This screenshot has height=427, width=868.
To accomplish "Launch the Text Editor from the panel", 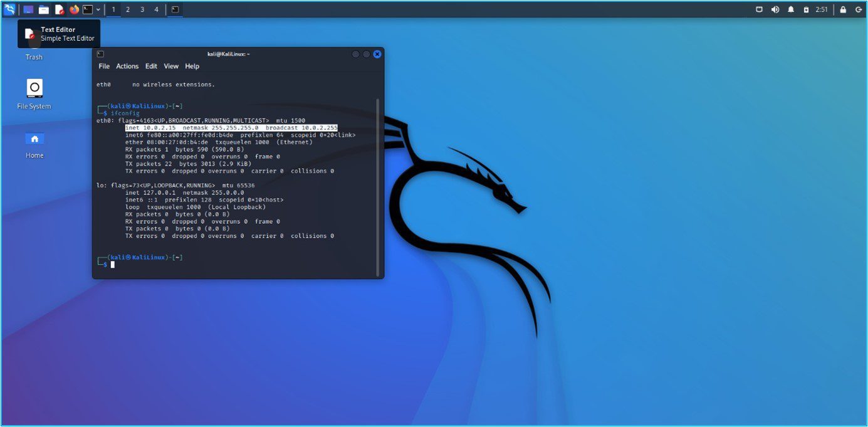I will (60, 9).
